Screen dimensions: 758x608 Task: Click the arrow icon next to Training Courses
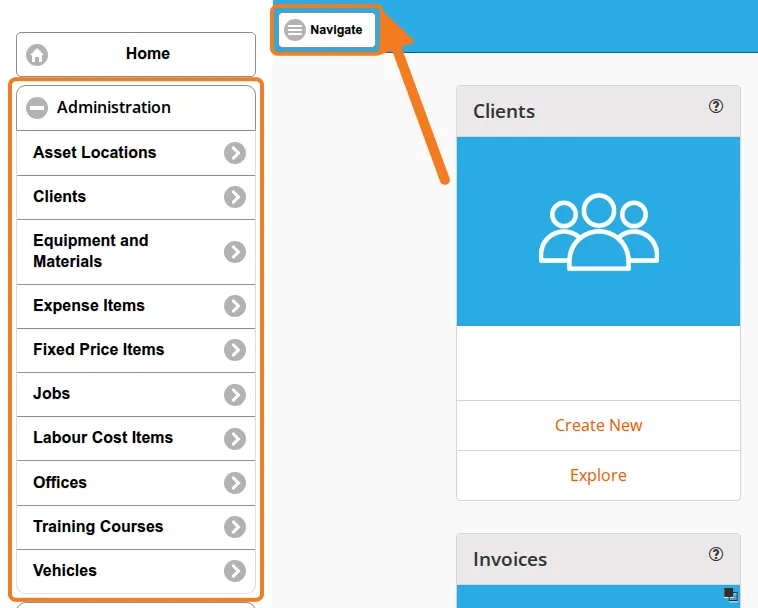coord(235,527)
